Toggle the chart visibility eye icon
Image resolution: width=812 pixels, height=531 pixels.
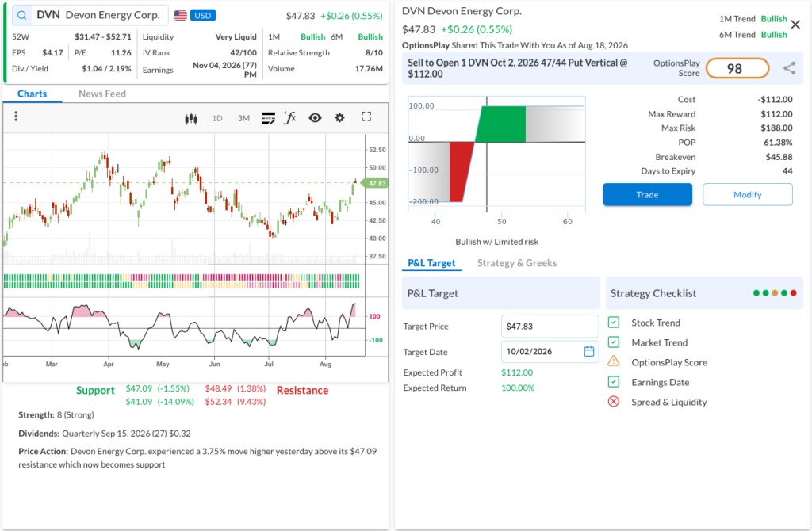click(x=315, y=118)
